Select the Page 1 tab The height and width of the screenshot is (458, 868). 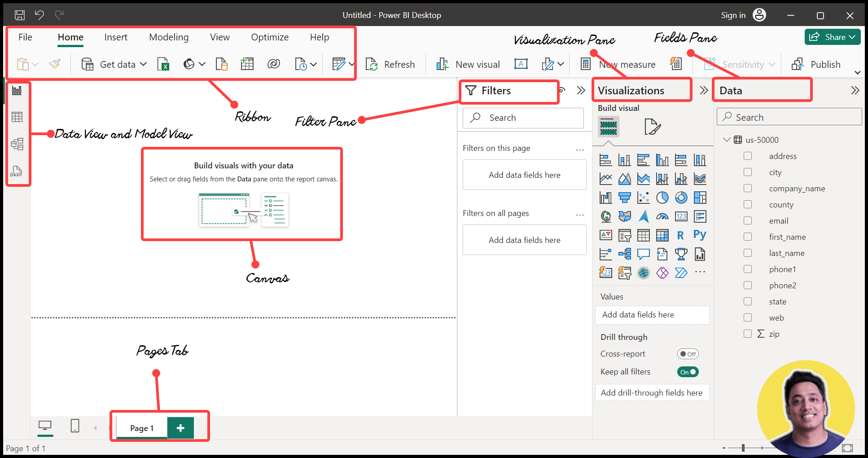click(142, 428)
